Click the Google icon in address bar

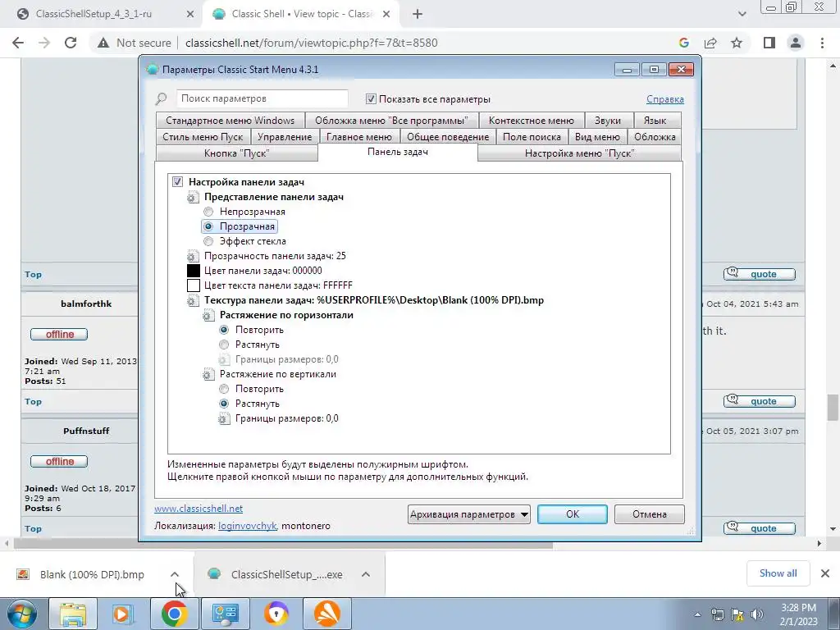pyautogui.click(x=683, y=43)
